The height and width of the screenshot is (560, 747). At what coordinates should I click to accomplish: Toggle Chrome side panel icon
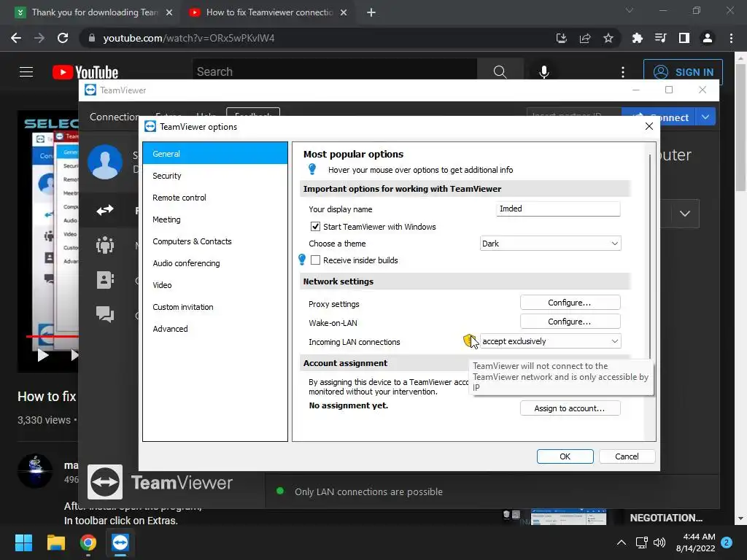[x=684, y=38]
